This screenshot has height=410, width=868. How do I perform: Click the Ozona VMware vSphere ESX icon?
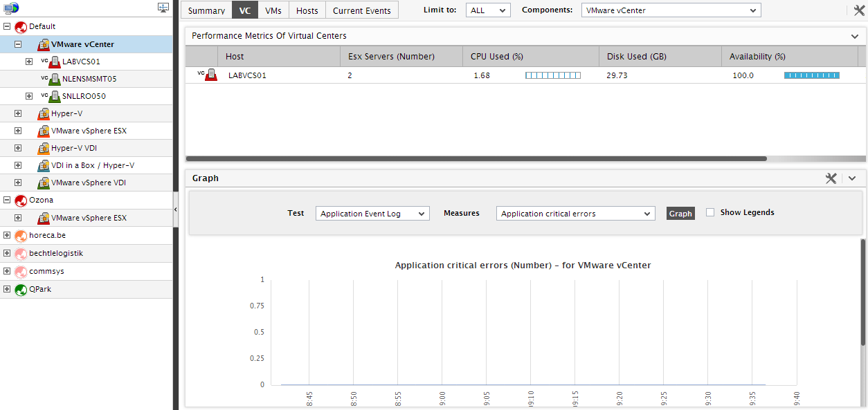click(x=43, y=218)
